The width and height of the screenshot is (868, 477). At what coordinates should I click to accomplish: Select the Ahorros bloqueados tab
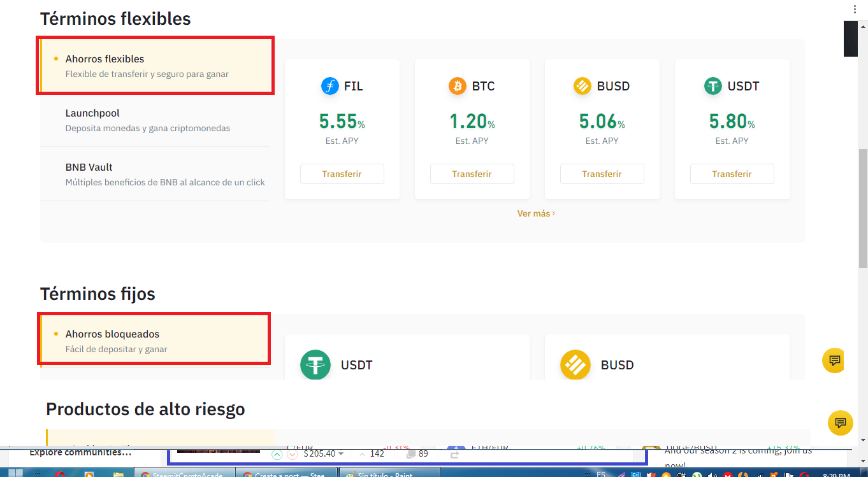[x=155, y=341]
